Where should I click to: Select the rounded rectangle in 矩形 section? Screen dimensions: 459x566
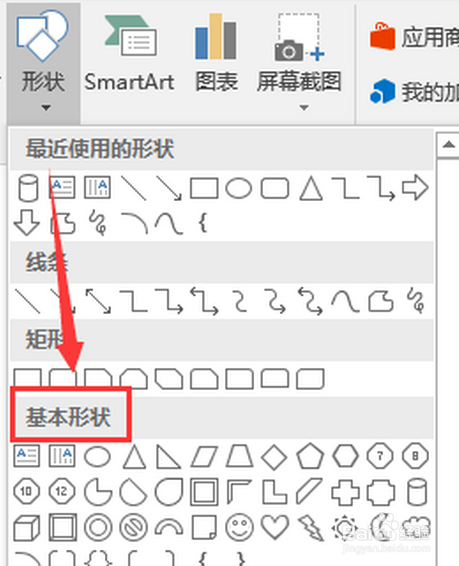click(x=62, y=378)
